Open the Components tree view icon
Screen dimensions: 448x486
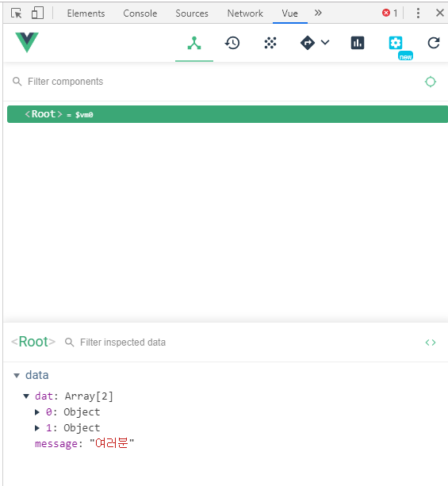(194, 43)
